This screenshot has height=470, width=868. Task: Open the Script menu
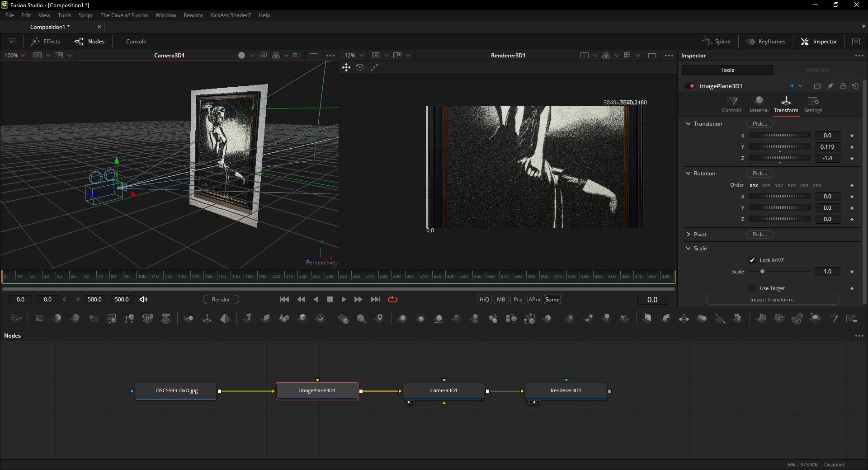pos(85,15)
